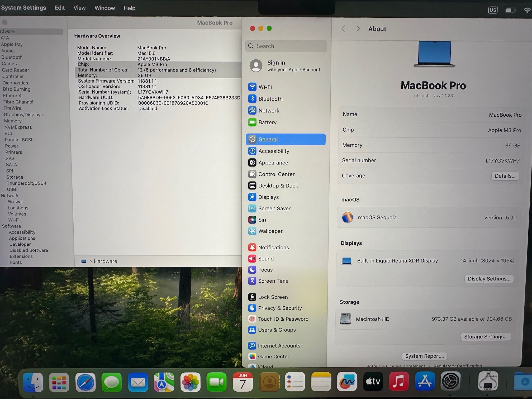Open Freeform from the Dock

click(347, 382)
